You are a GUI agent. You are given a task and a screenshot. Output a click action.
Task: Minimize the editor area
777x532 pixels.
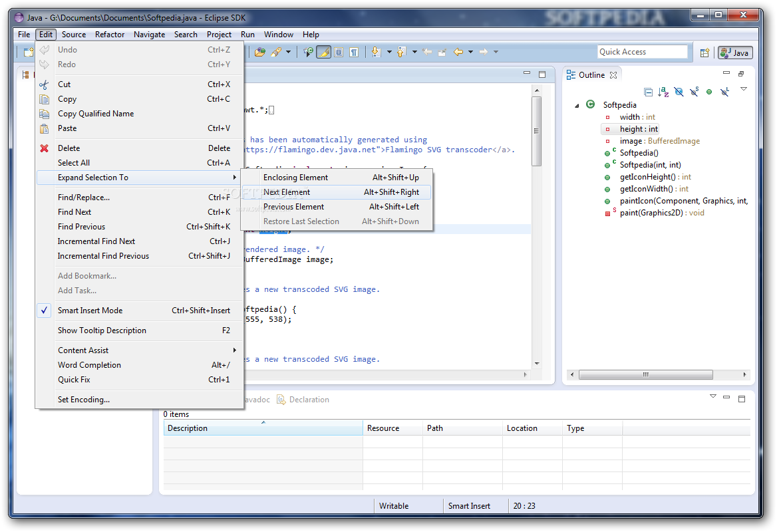(x=527, y=73)
